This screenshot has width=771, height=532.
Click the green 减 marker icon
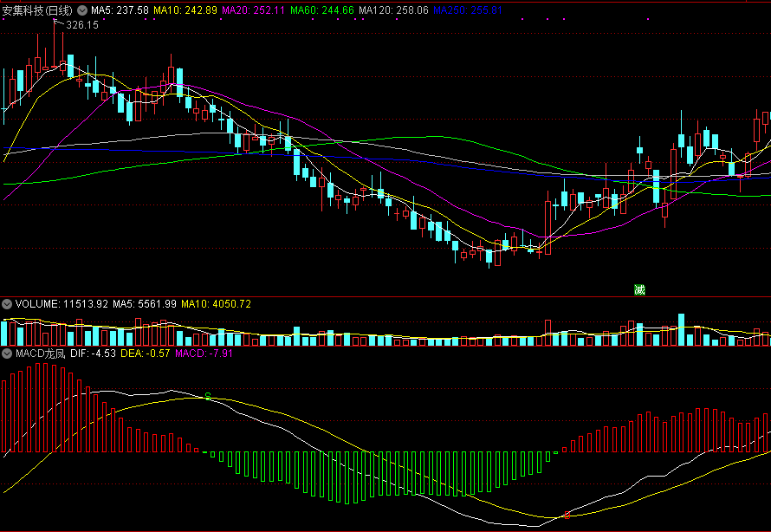(x=639, y=290)
